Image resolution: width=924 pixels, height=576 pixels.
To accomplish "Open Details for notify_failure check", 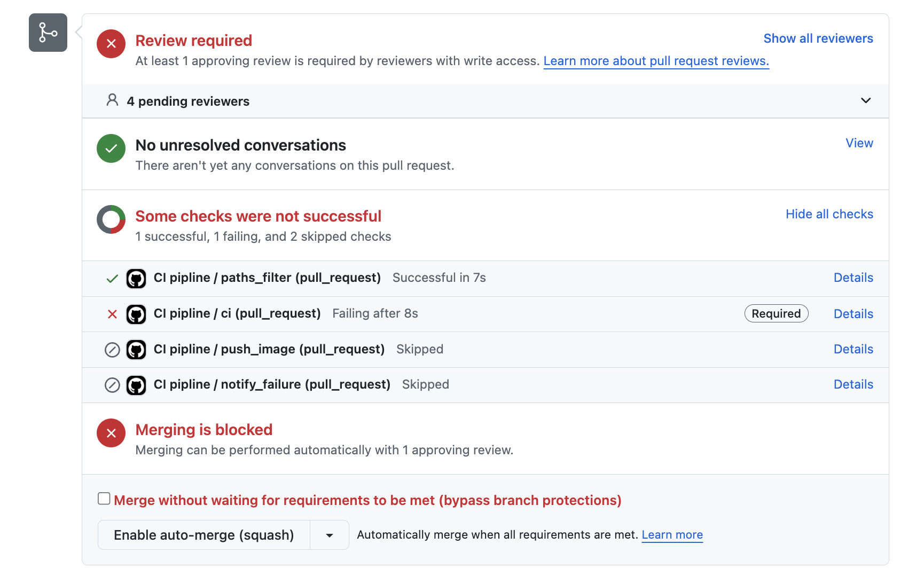I will [853, 384].
